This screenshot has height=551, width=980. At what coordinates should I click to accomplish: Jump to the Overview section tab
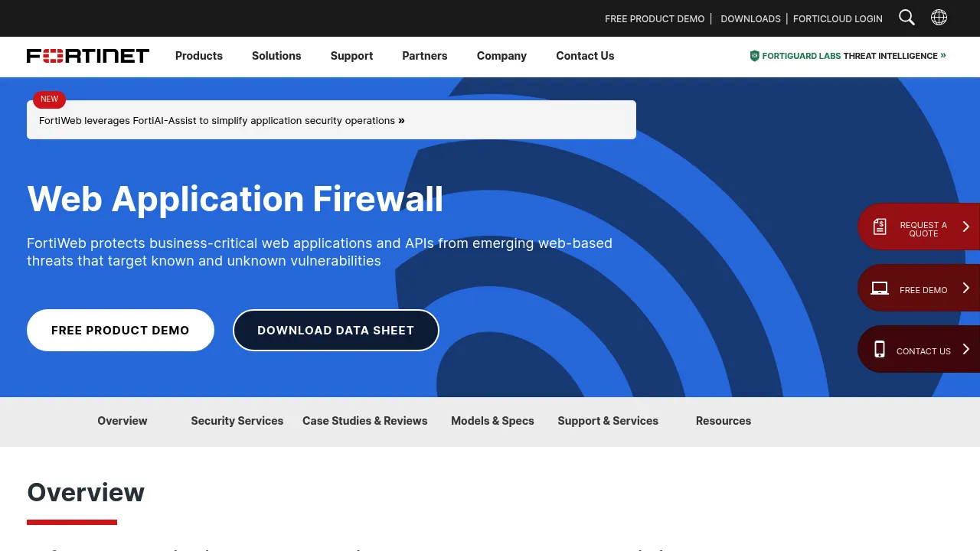coord(122,421)
